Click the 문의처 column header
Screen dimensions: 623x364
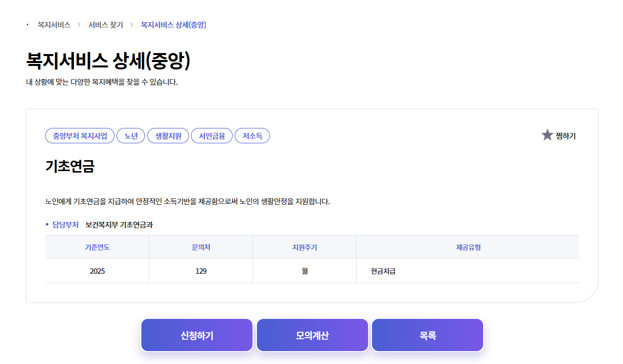201,246
